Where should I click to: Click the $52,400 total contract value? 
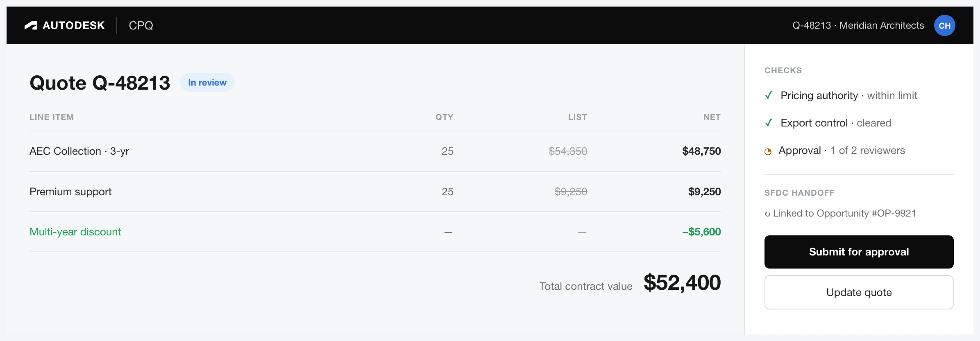coord(682,282)
